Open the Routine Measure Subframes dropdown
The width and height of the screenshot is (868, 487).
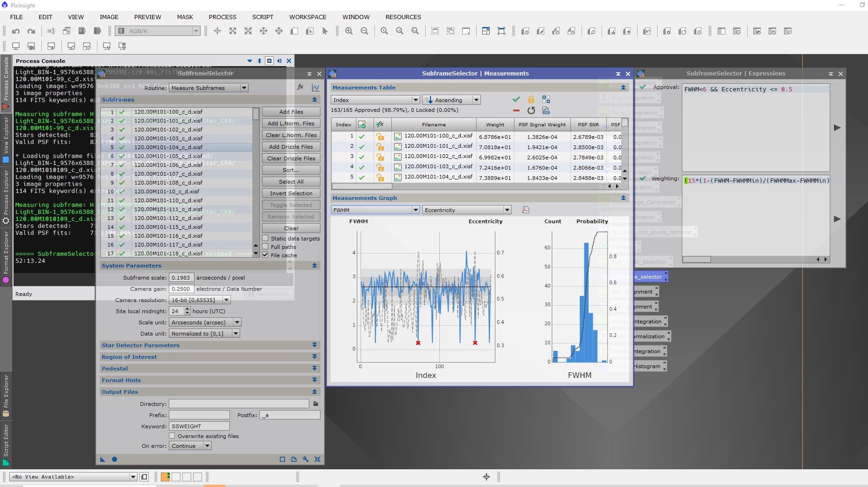(208, 88)
